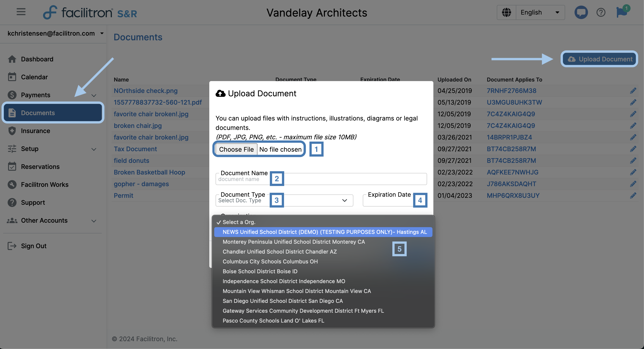Image resolution: width=644 pixels, height=349 pixels.
Task: Open the hamburger menu icon
Action: 21,12
